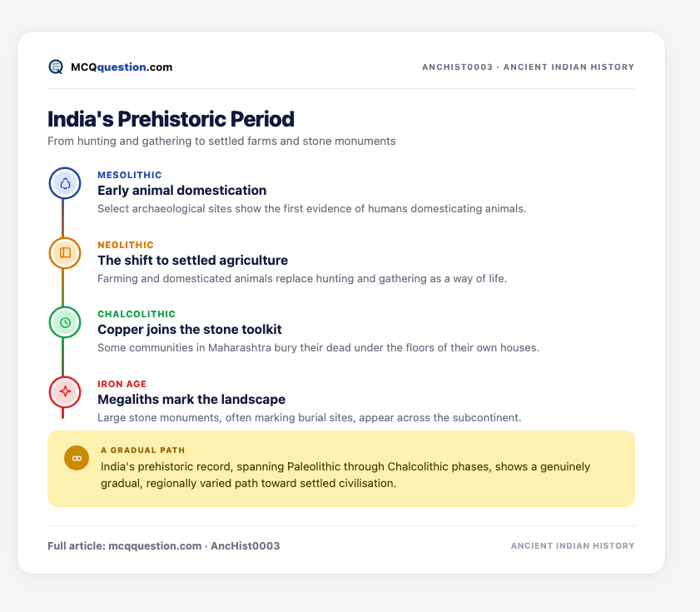Viewport: 700px width, 612px height.
Task: Select the red Iron Age star icon
Action: pos(65,392)
